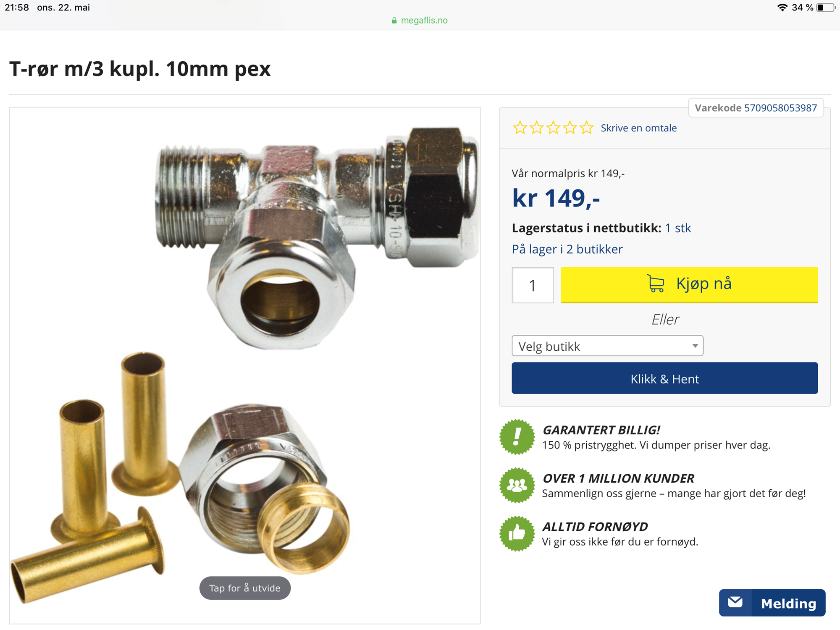The image size is (840, 630).
Task: Click the green customers group badge icon
Action: click(517, 485)
